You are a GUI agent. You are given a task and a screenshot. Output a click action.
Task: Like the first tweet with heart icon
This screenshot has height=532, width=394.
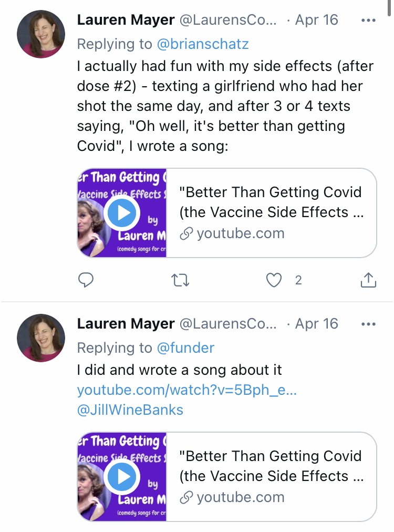(x=274, y=280)
